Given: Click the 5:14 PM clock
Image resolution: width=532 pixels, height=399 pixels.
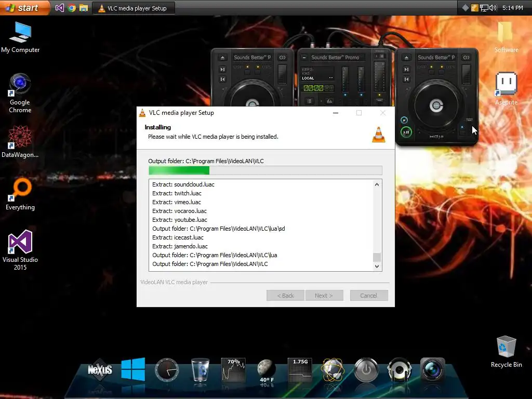Looking at the screenshot, I should click(512, 8).
